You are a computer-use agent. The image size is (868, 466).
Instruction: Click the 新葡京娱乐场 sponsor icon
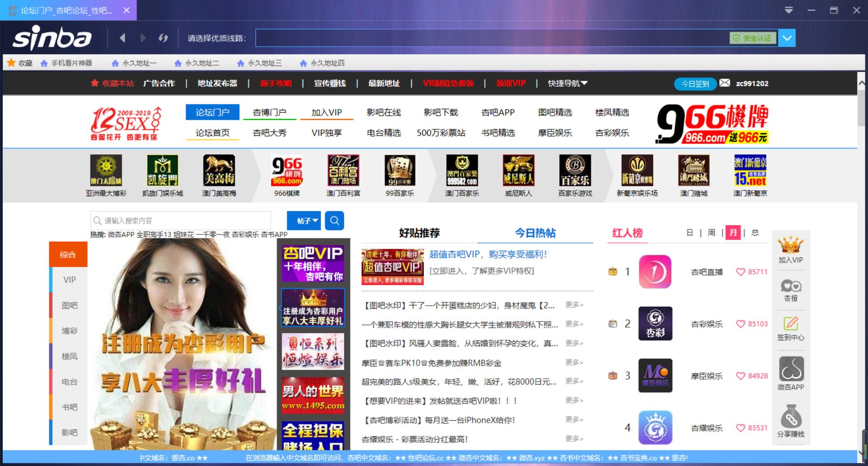[637, 171]
